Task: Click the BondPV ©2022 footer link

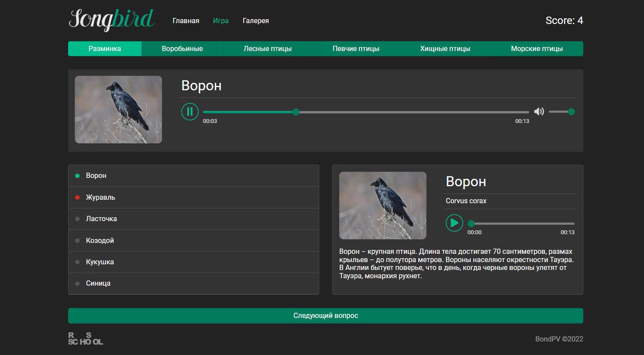Action: [x=559, y=338]
